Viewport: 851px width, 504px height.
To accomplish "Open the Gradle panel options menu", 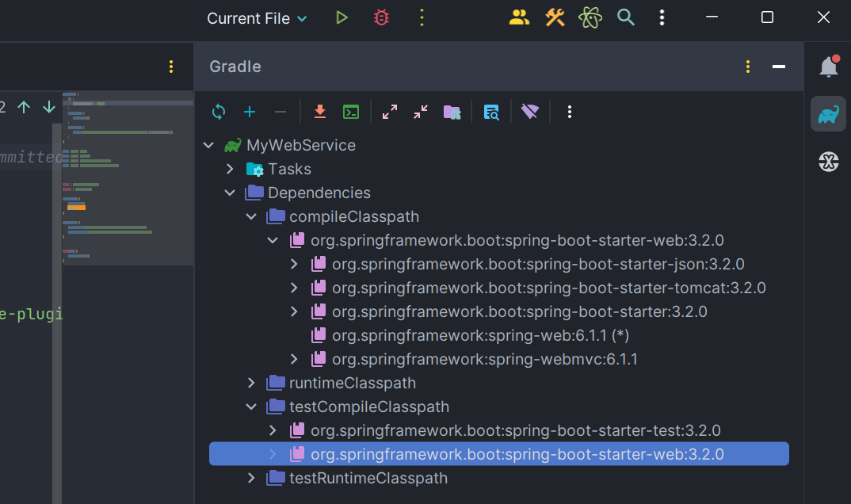I will (x=748, y=67).
